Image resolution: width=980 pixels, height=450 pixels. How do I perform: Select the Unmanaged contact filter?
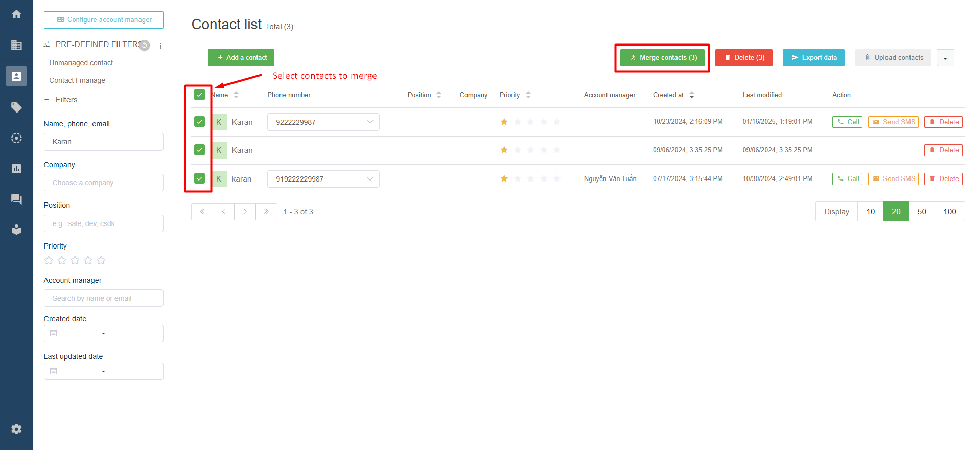(81, 63)
